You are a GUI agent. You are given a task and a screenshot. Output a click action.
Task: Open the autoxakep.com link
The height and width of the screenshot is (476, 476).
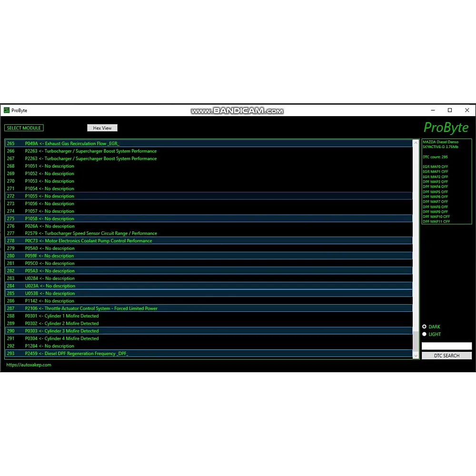coord(29,365)
